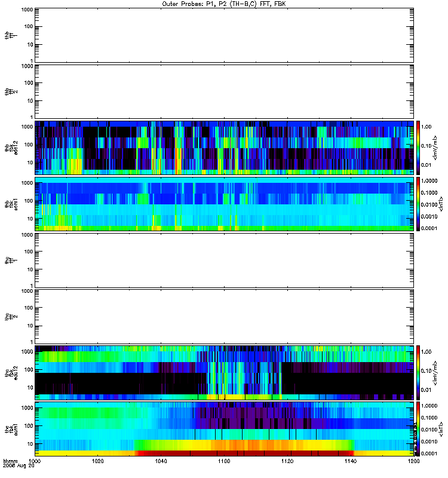
Task: Click the "1000" y-axis tick of thc fbk edc12
Action: click(x=27, y=351)
